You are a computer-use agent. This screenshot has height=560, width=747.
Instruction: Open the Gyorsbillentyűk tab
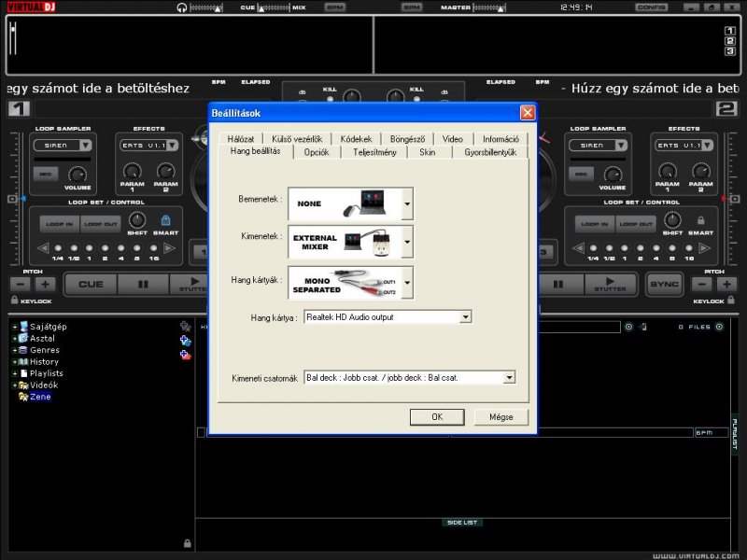[x=490, y=152]
